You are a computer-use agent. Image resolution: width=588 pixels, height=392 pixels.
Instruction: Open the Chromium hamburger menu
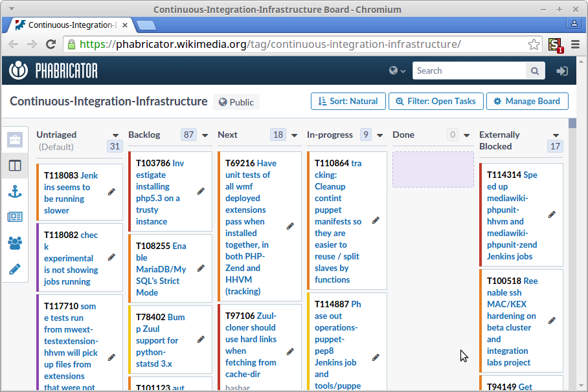click(x=575, y=45)
